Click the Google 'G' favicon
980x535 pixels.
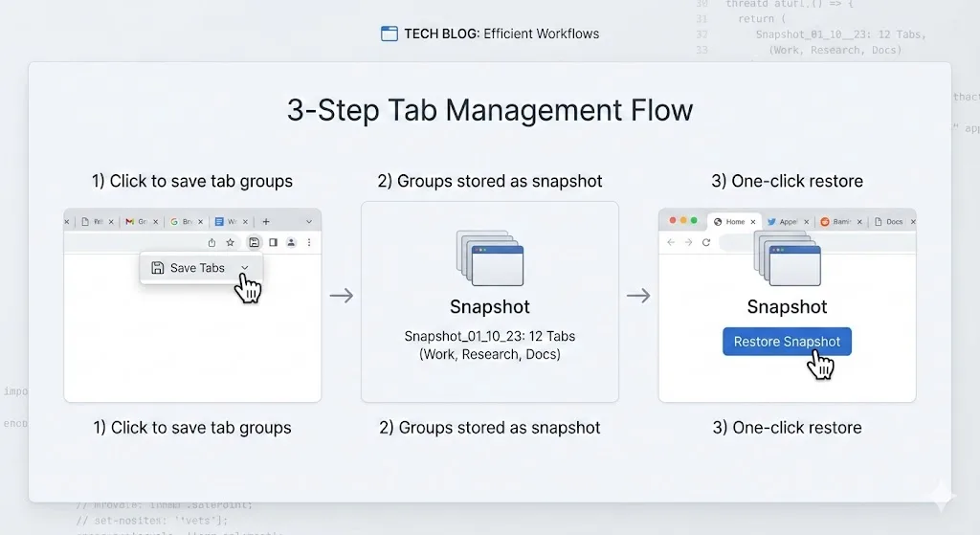tap(174, 222)
